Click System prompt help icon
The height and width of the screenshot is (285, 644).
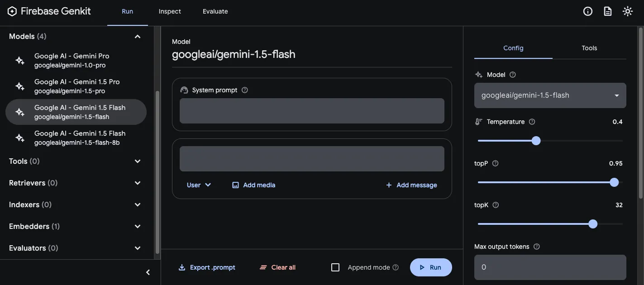[x=245, y=90]
